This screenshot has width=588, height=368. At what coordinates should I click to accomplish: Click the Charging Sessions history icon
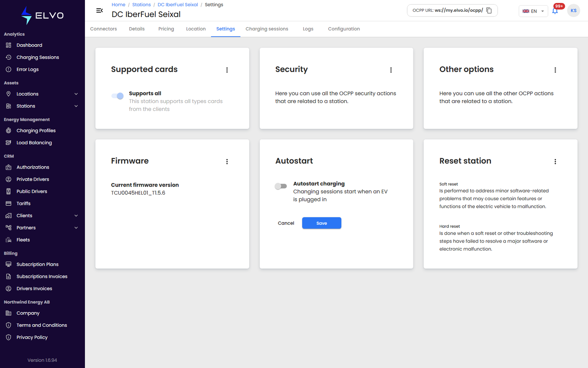(x=8, y=57)
